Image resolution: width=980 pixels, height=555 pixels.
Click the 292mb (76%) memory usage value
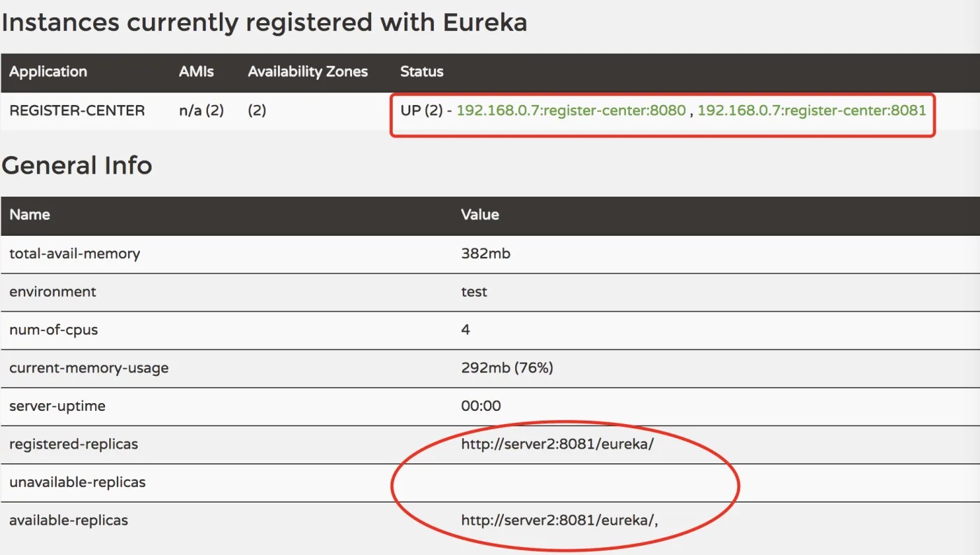tap(507, 367)
